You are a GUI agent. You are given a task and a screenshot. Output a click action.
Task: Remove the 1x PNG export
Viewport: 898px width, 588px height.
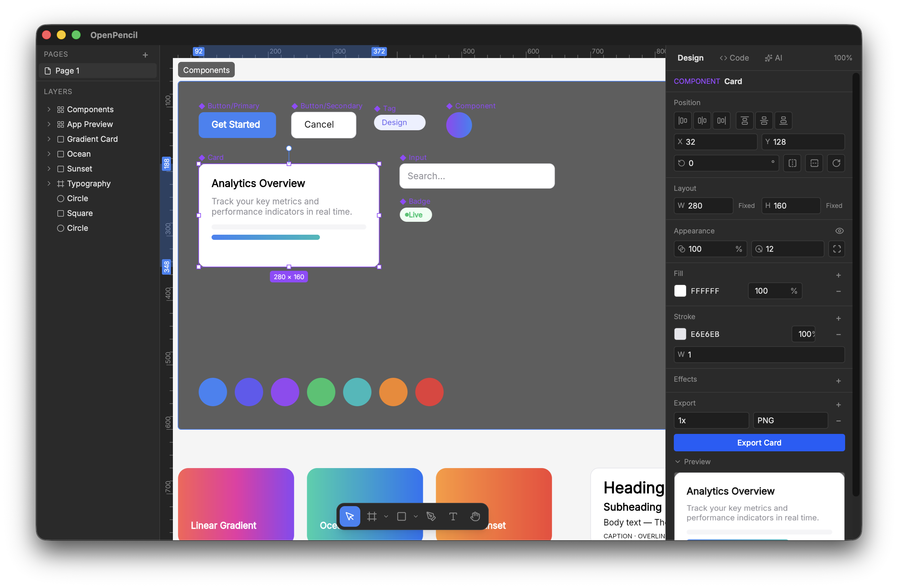(838, 421)
